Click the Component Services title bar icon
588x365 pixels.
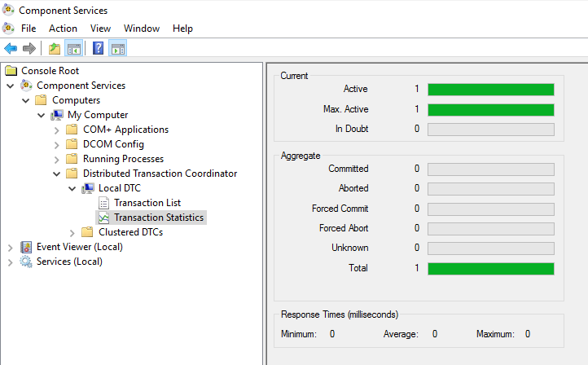click(8, 10)
